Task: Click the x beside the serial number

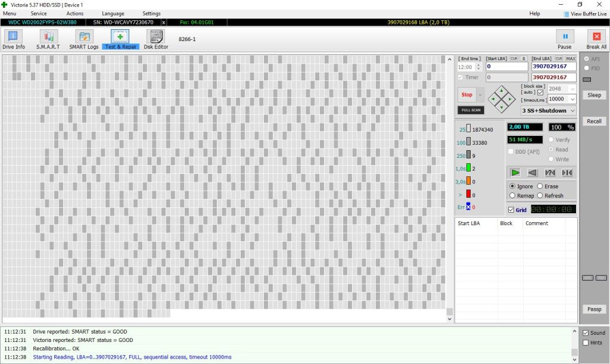Action: (163, 23)
